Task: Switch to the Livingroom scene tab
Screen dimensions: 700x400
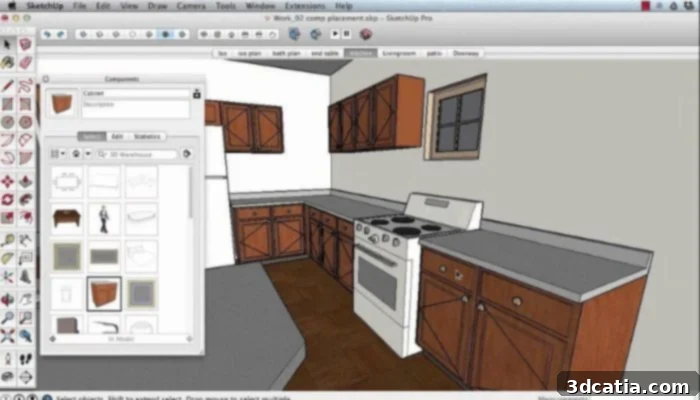Action: [x=399, y=53]
